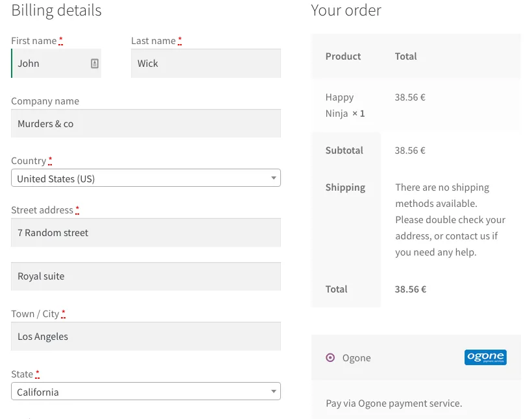Open the Country dropdown
This screenshot has height=419, width=532.
(x=145, y=178)
